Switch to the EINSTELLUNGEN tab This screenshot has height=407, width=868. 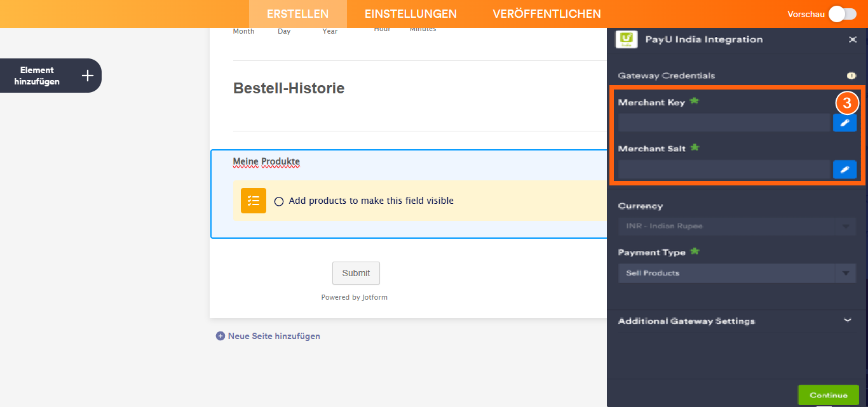[410, 13]
